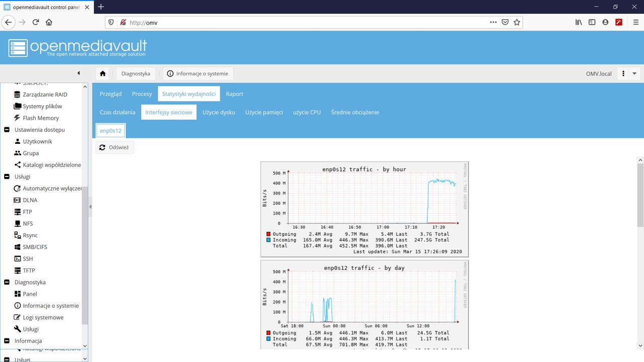Click the Informacje o systemie breadcrumb

tap(198, 73)
